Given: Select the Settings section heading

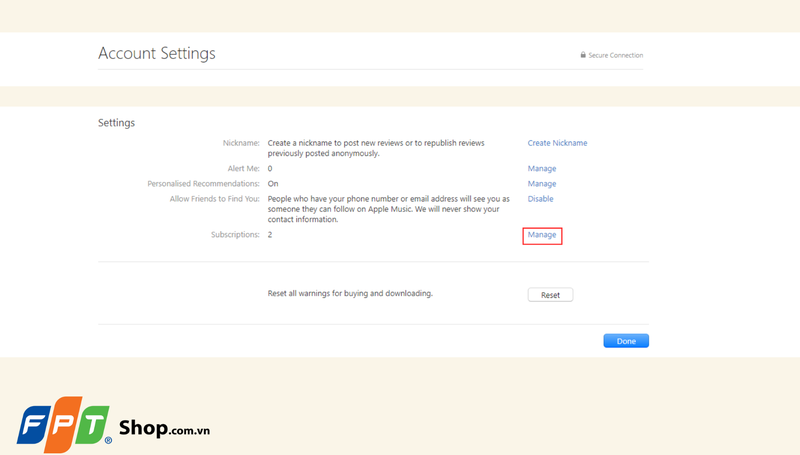Looking at the screenshot, I should pyautogui.click(x=116, y=123).
